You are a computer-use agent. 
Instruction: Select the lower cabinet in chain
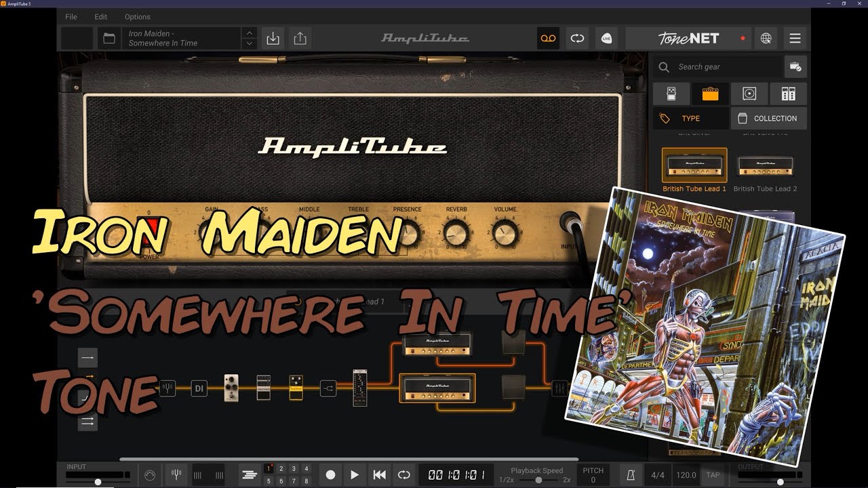click(x=513, y=388)
